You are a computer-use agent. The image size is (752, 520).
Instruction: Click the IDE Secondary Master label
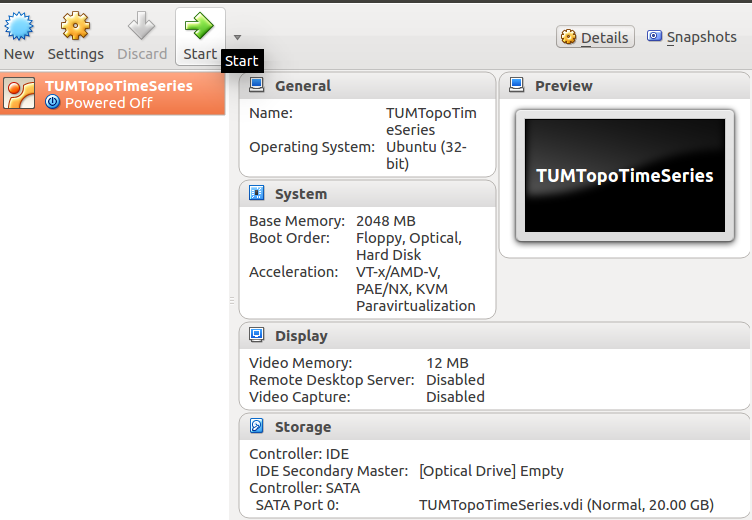point(332,471)
